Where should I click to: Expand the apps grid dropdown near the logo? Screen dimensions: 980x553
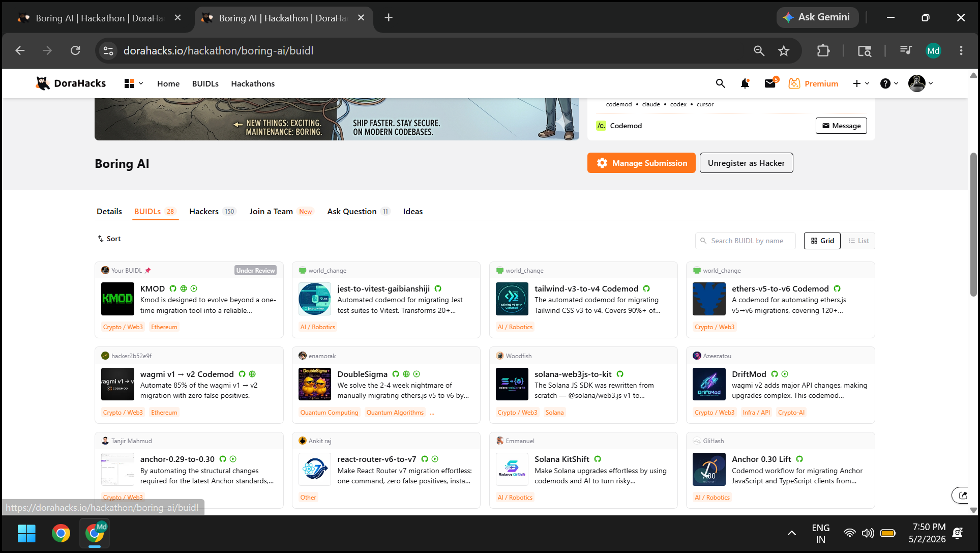coord(134,83)
